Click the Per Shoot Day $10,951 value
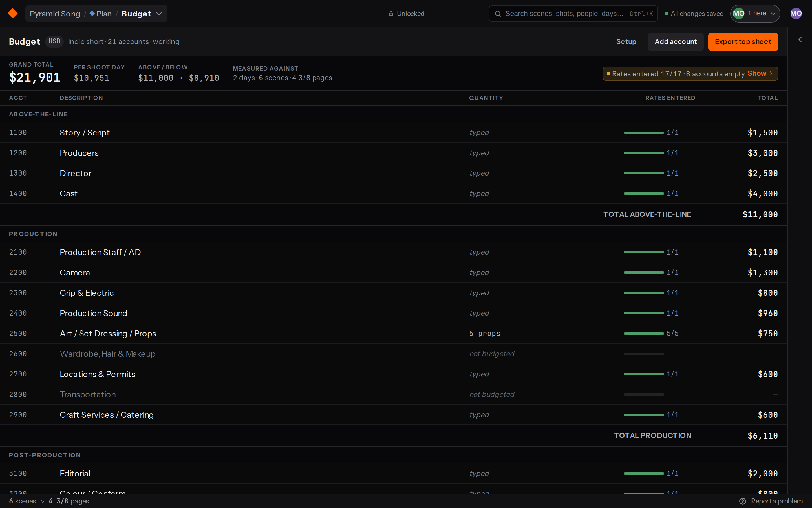812x508 pixels. point(92,78)
